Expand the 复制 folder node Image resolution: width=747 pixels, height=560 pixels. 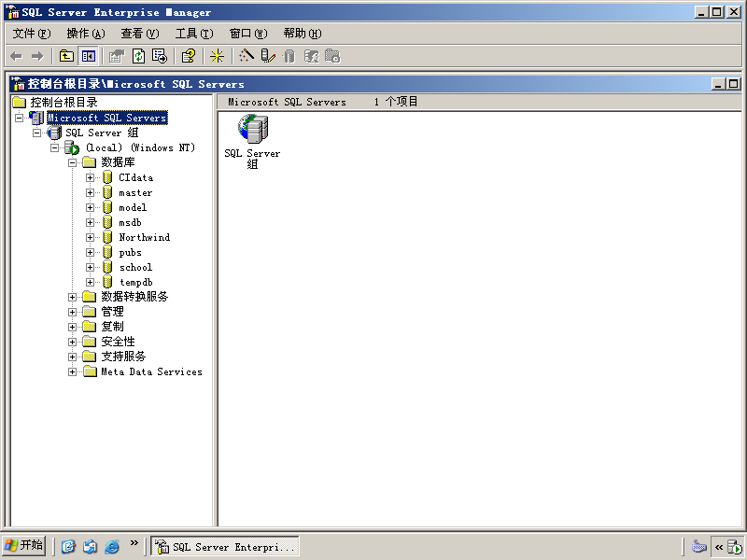tap(73, 328)
